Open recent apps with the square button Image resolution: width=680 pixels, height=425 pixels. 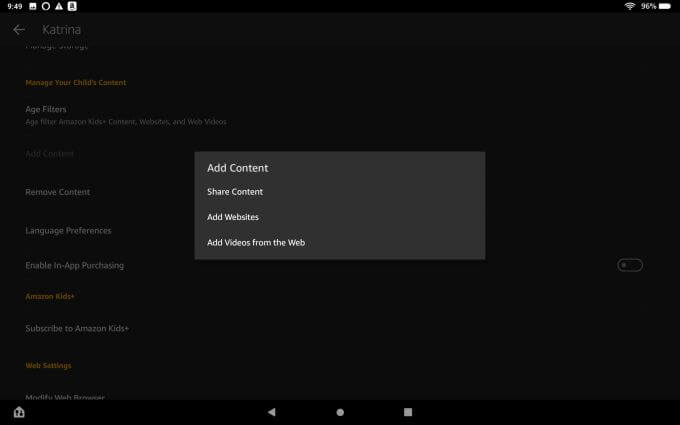click(x=408, y=412)
